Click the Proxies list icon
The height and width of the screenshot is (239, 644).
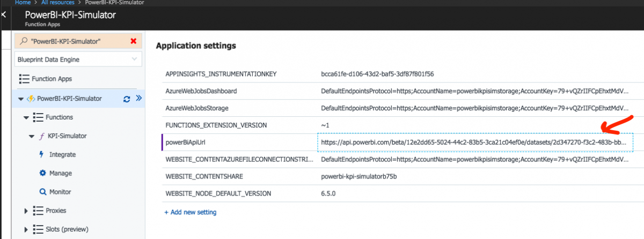click(x=38, y=211)
